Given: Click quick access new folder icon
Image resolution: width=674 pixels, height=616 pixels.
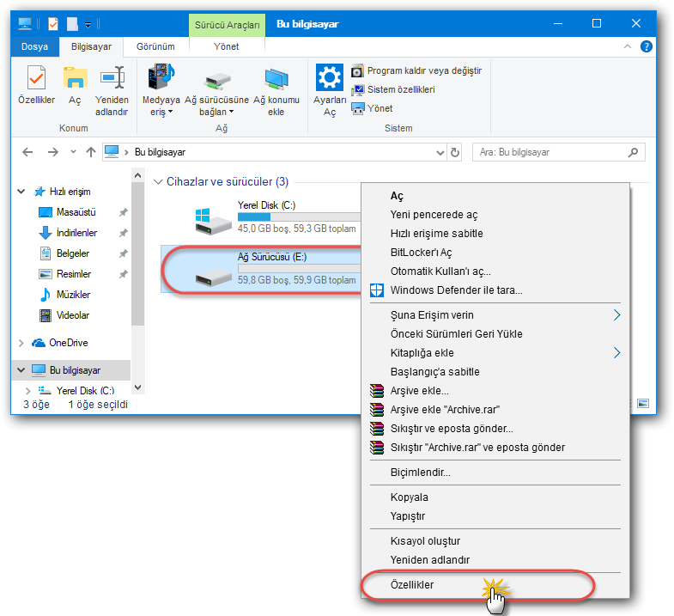Looking at the screenshot, I should (x=72, y=24).
